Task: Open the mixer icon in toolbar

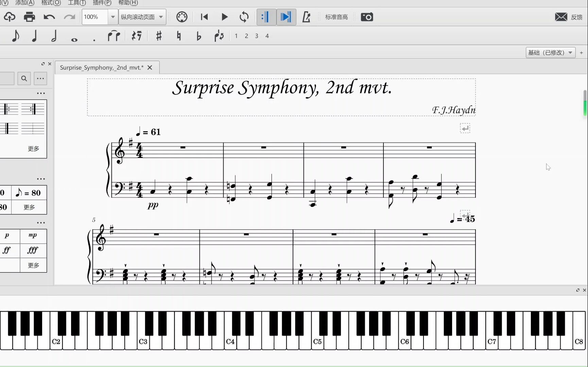Action: coord(182,17)
